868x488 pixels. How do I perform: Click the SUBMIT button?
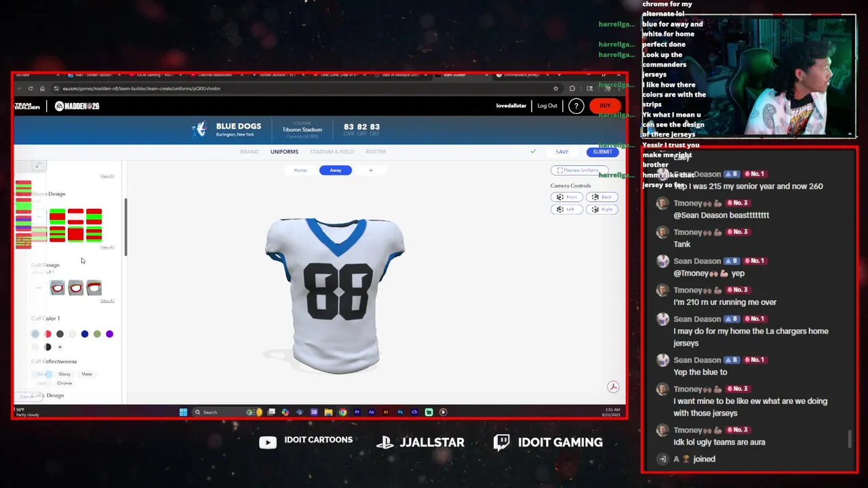[x=602, y=152]
